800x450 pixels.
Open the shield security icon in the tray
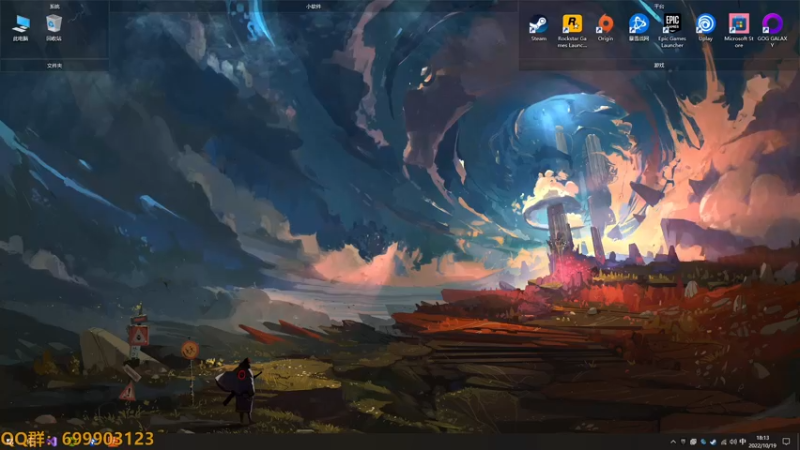pos(683,442)
